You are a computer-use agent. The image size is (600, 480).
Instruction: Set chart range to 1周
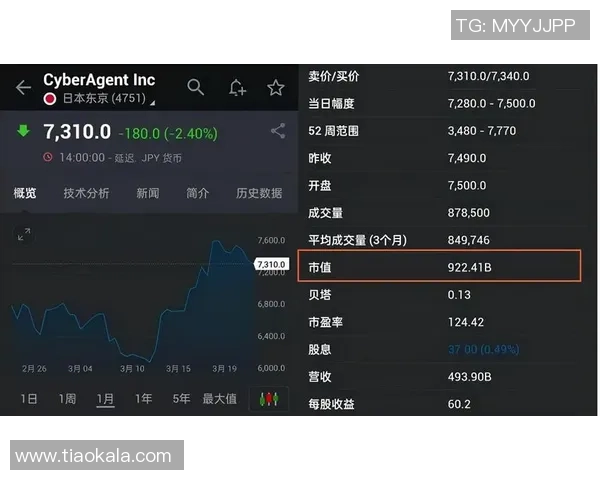[67, 399]
